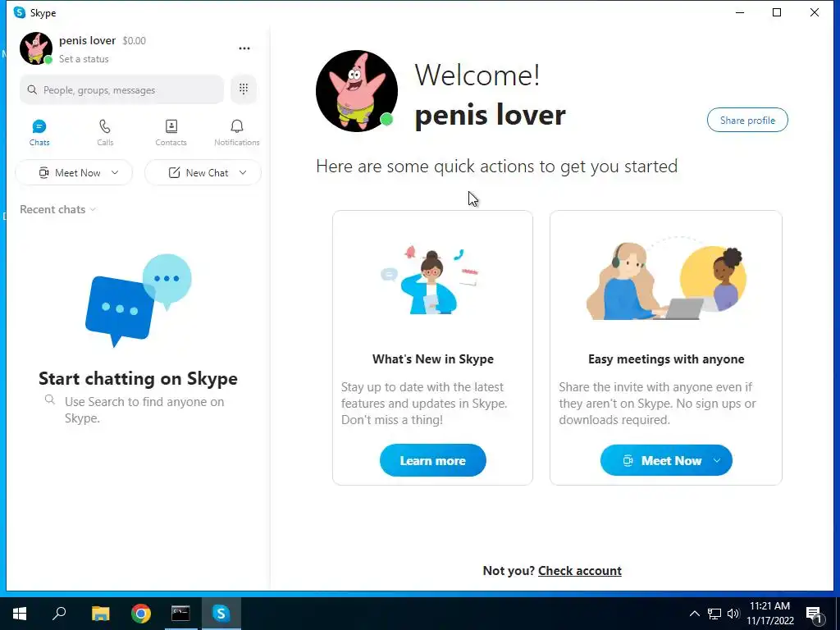
Task: Click the Easy meetings with anyone heading
Action: 666,359
